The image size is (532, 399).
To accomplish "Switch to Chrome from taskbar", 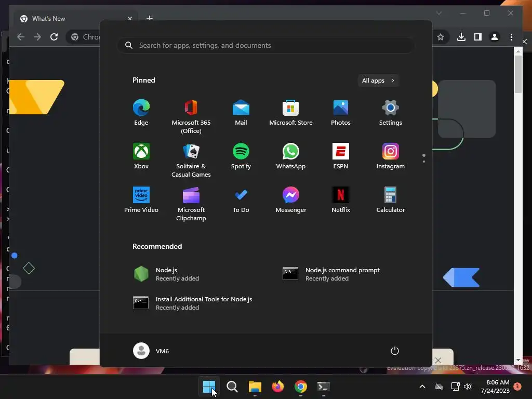I will (301, 387).
